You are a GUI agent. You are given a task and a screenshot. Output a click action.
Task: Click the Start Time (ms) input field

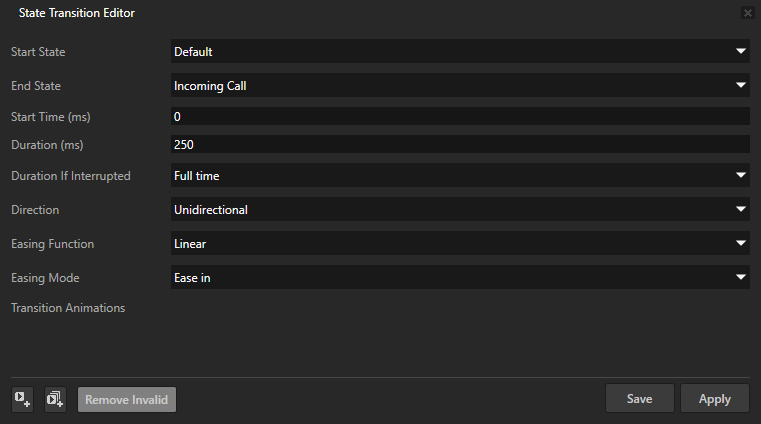click(x=460, y=117)
